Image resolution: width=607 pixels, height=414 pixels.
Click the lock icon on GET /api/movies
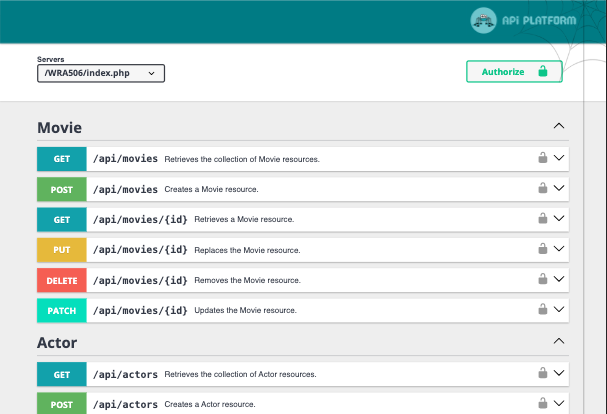(542, 158)
